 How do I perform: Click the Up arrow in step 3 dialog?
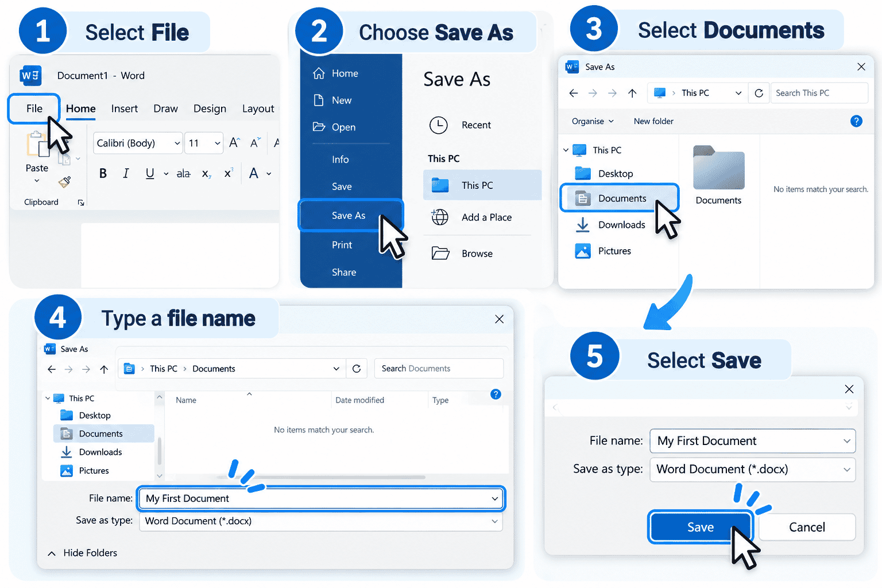point(632,93)
